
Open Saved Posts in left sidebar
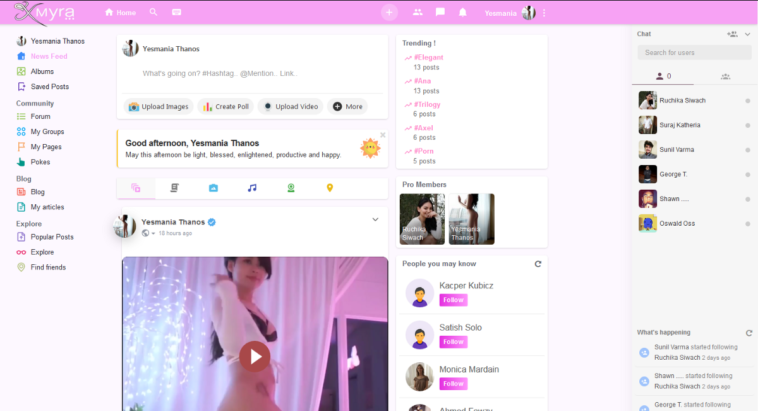(x=49, y=87)
